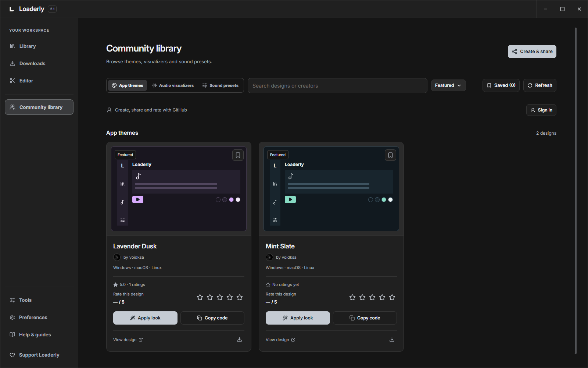Screen dimensions: 588x368
Task: Click the lavender color dot in preview
Action: 231,200
